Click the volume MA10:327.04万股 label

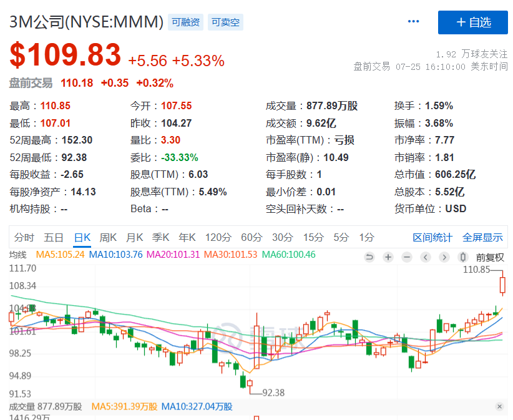(x=197, y=407)
